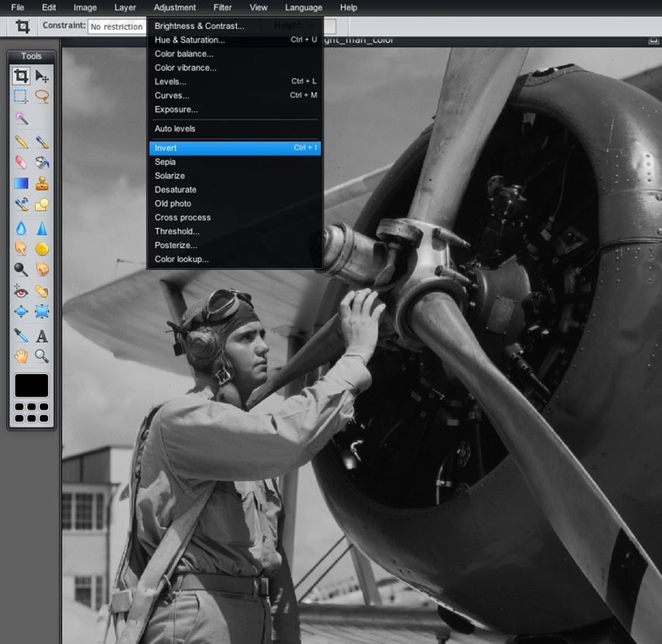Screen dimensions: 662x644
Task: Select the Magic Wand tool
Action: 21,118
